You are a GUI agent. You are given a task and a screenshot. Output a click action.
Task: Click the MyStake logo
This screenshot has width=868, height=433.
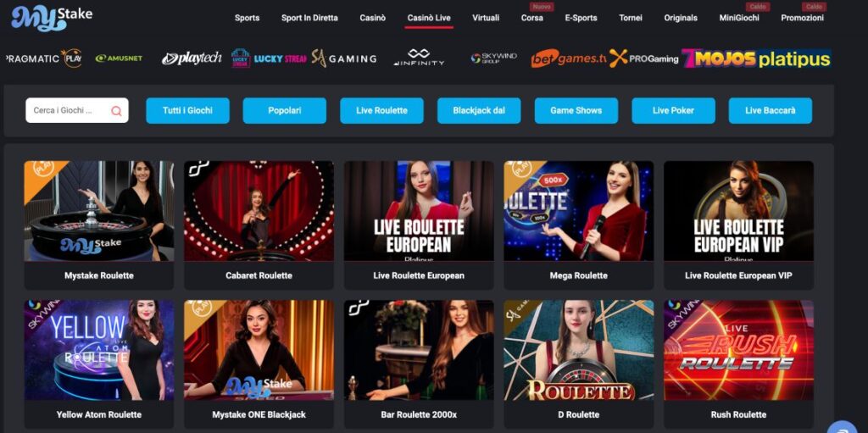tap(52, 19)
